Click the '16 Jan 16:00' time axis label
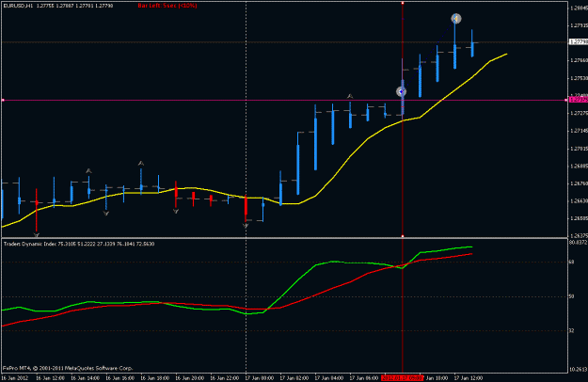 [120, 378]
